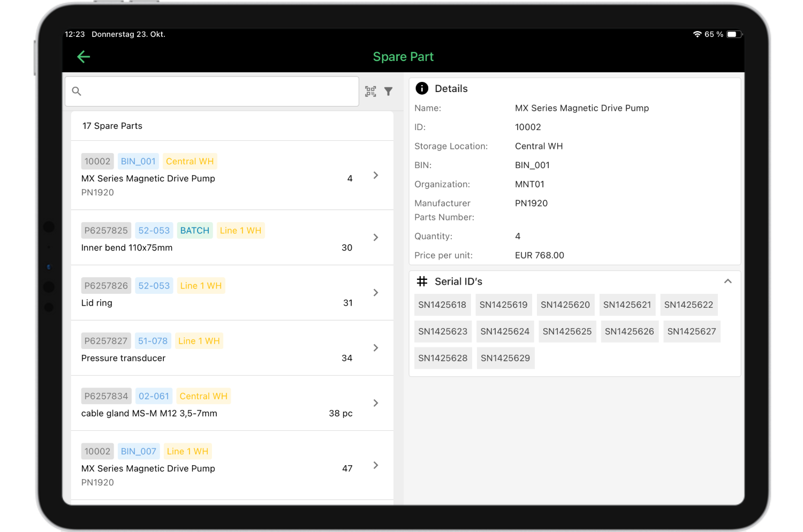803x532 pixels.
Task: Select the BATCH badge on Inner bend 110x75mm
Action: 194,230
